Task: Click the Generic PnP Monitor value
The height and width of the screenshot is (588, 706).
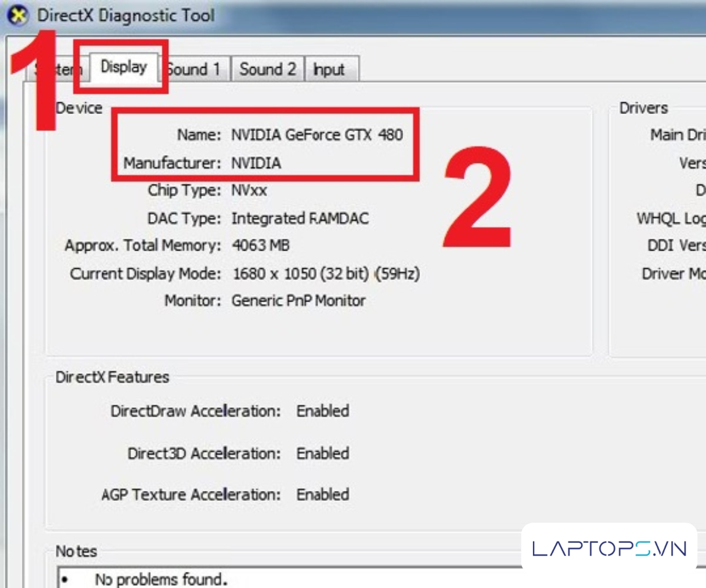Action: [298, 301]
